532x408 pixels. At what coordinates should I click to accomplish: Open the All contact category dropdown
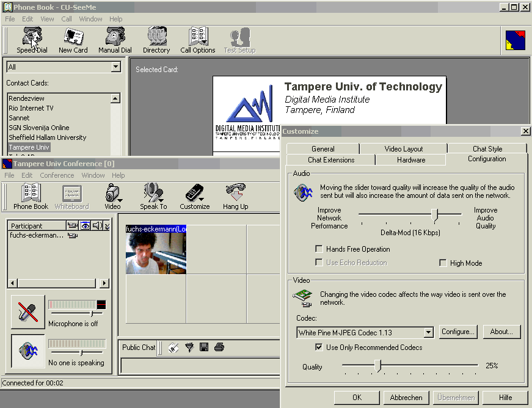[x=116, y=67]
